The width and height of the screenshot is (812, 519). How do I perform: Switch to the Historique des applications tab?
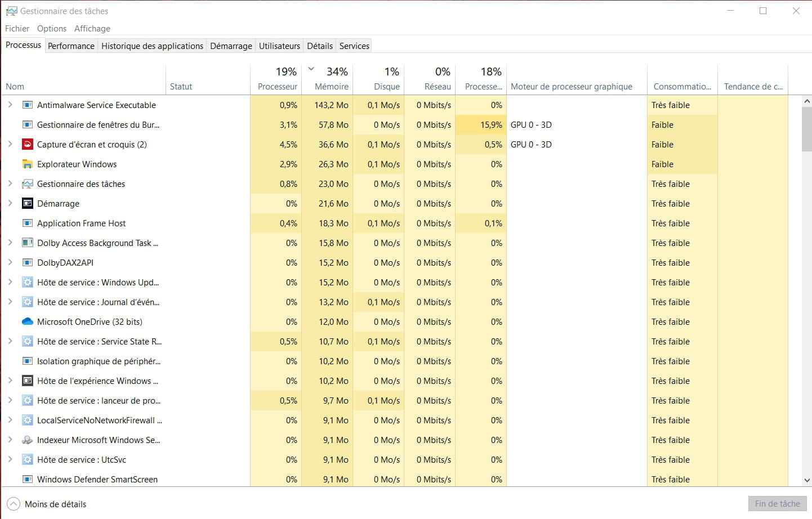[152, 46]
